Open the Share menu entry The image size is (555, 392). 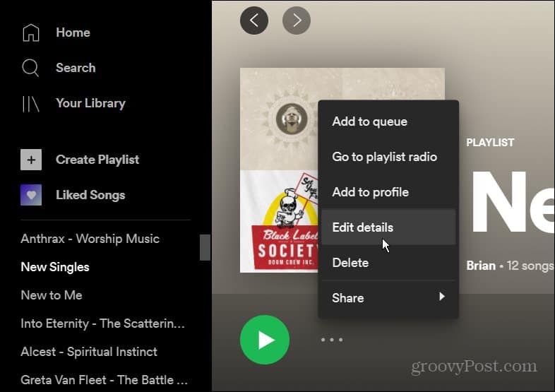388,298
